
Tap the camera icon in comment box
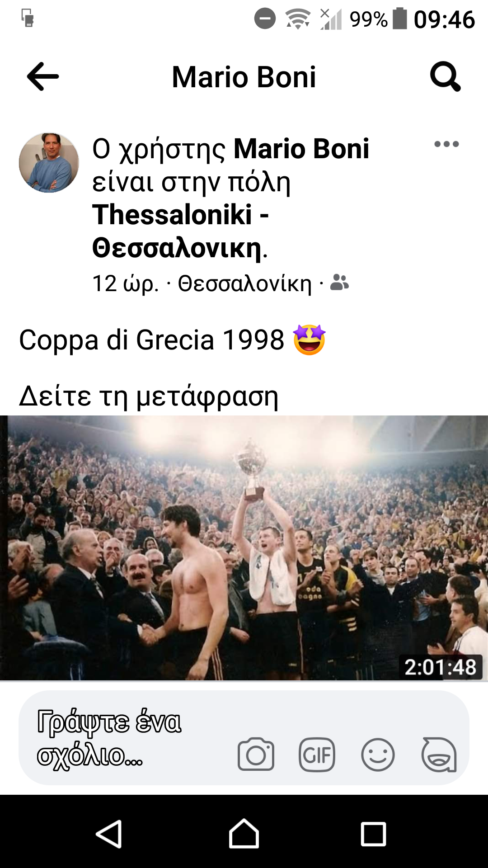click(256, 754)
